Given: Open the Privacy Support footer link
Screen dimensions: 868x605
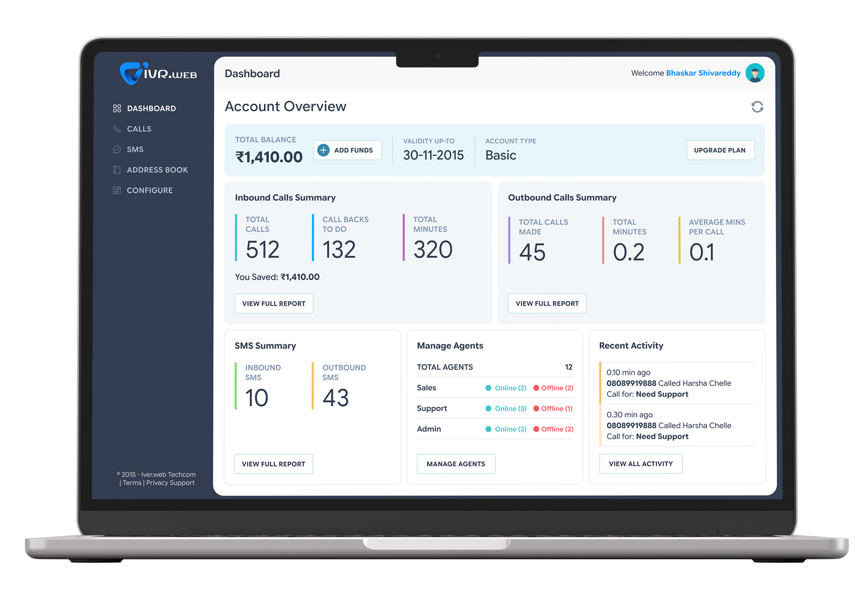Looking at the screenshot, I should pyautogui.click(x=170, y=483).
